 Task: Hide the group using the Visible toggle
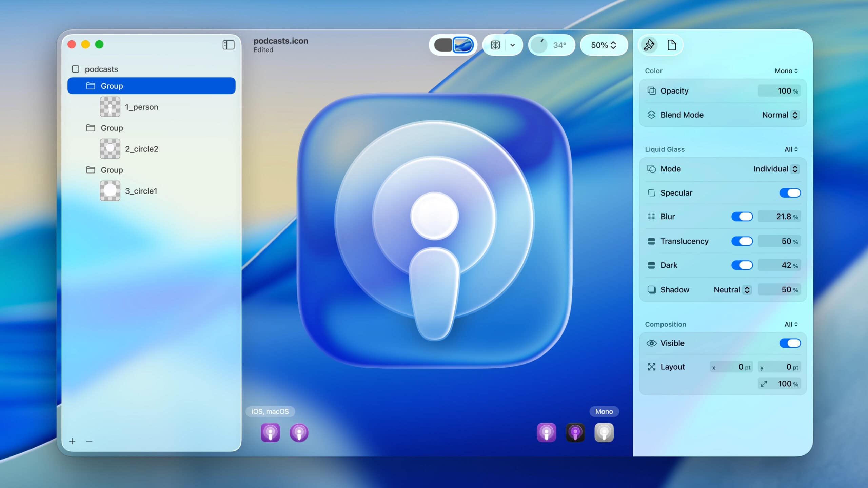tap(790, 343)
